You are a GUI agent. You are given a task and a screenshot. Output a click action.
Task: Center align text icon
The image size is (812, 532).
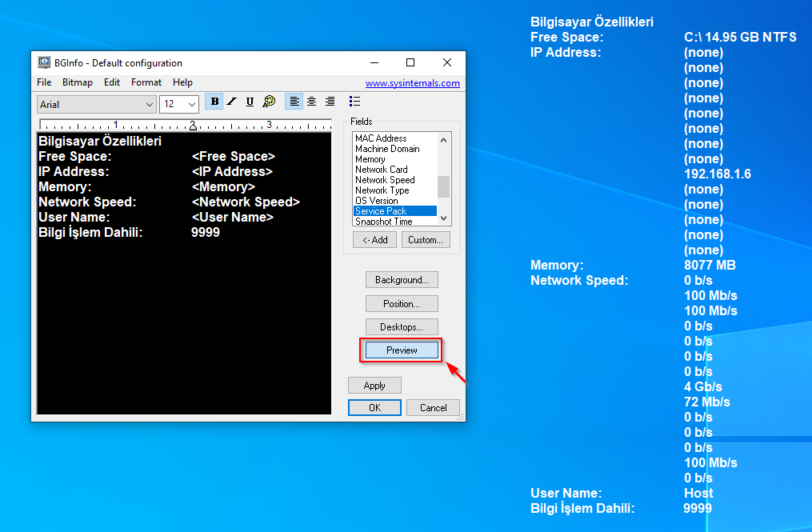312,102
